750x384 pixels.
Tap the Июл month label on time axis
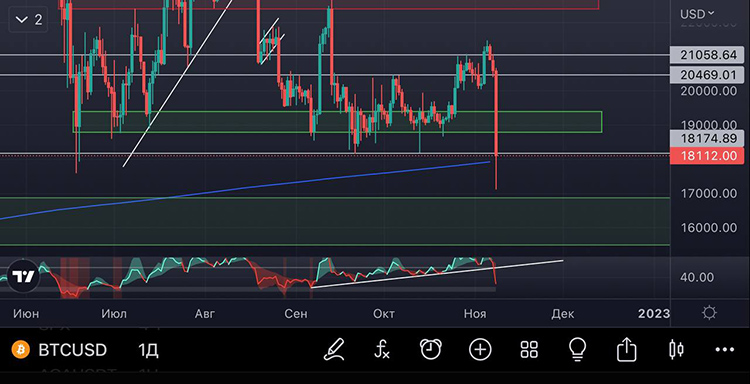[x=114, y=314]
